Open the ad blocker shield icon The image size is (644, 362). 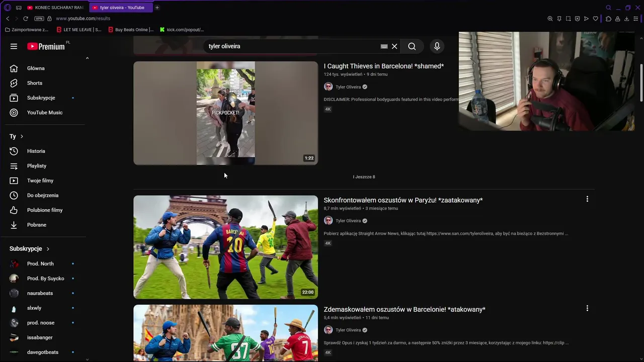[x=577, y=19]
